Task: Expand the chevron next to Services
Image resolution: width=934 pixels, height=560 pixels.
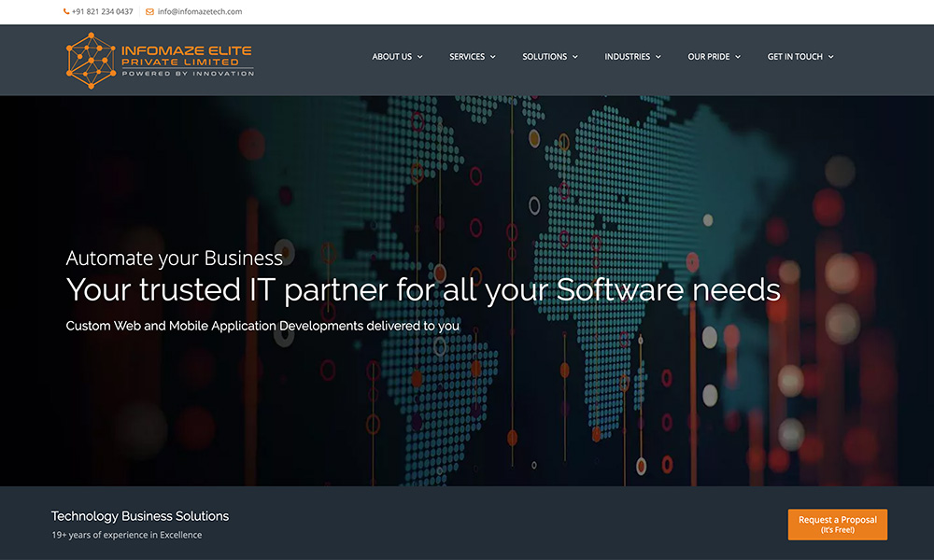Action: (493, 57)
